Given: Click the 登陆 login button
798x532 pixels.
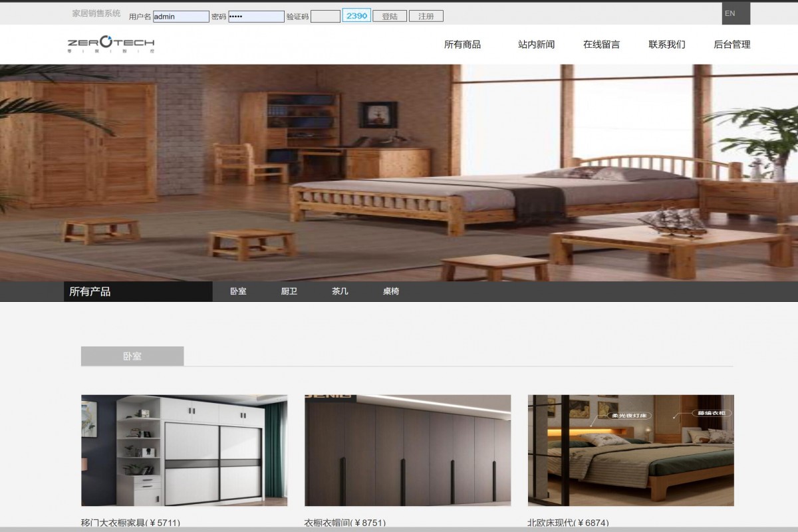Looking at the screenshot, I should coord(389,17).
